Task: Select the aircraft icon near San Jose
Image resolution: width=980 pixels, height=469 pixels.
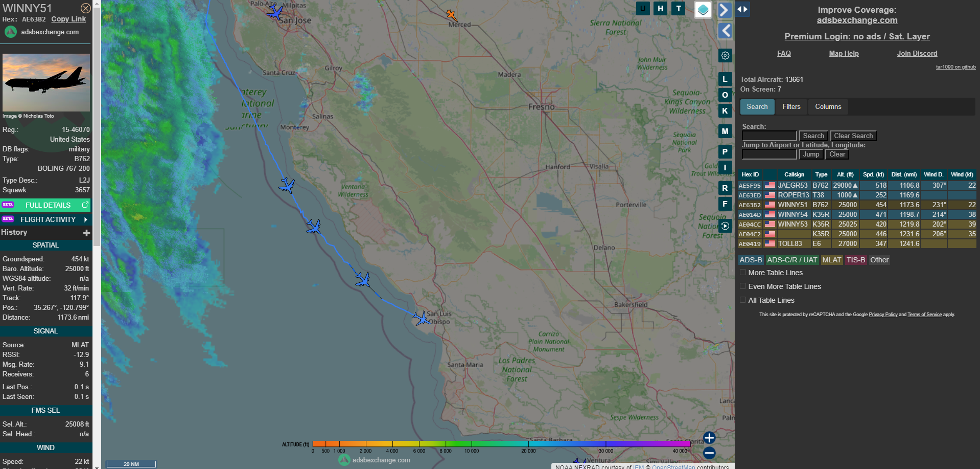Action: [275, 12]
